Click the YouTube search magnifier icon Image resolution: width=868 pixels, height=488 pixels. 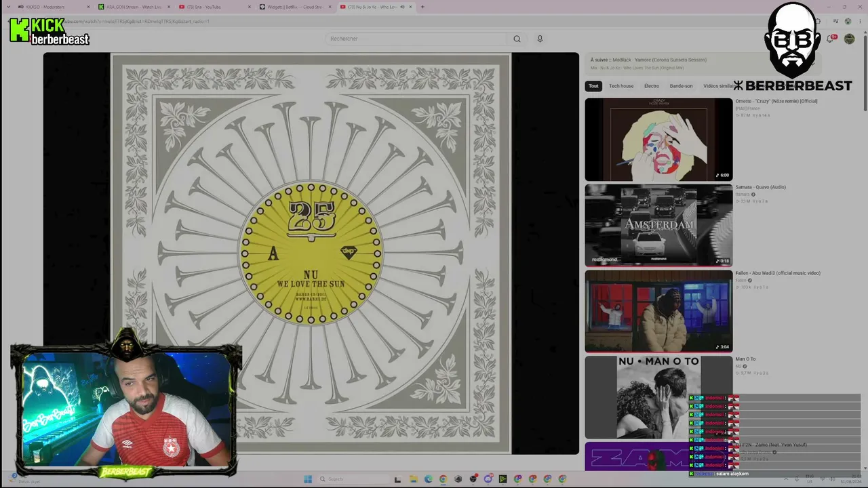(517, 39)
